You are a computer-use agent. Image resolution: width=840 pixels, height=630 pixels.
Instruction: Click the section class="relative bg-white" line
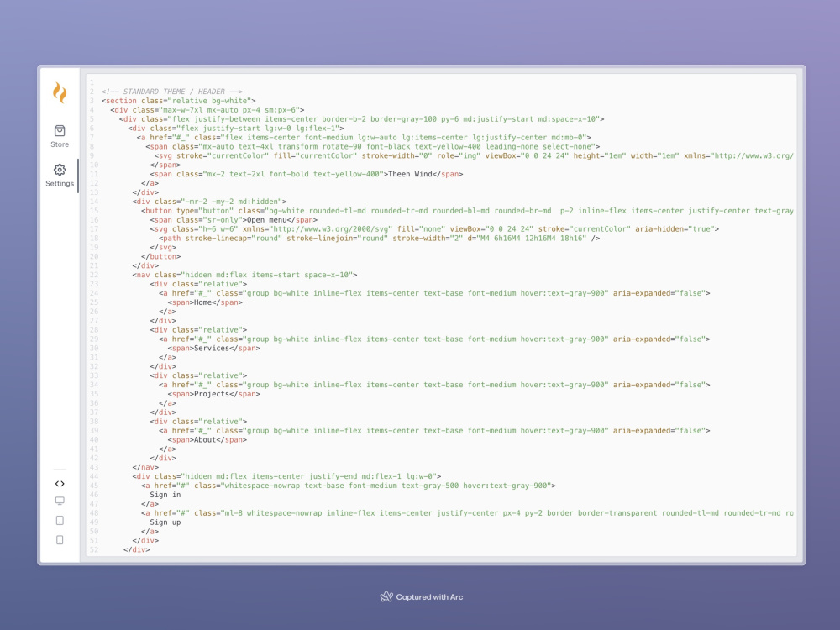pos(178,101)
